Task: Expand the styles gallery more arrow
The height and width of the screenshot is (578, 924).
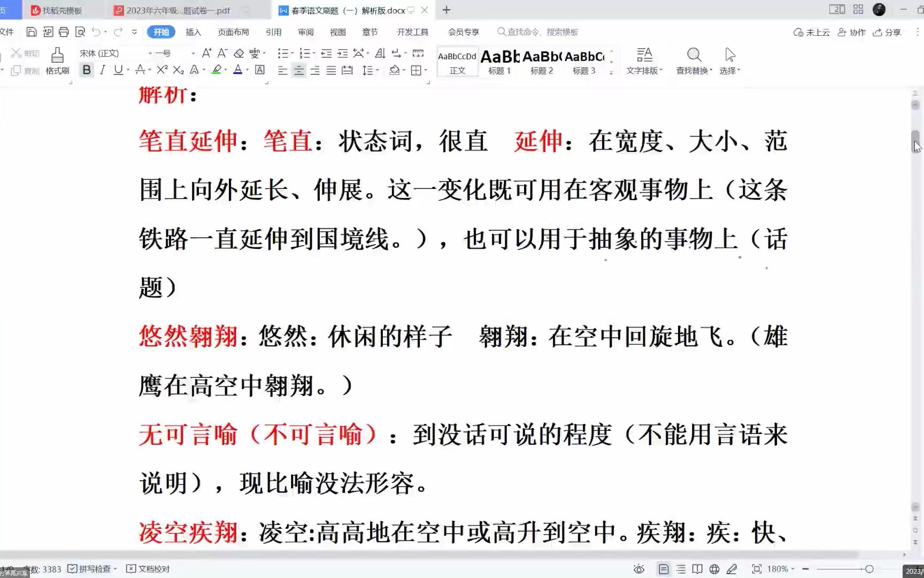Action: click(x=611, y=72)
